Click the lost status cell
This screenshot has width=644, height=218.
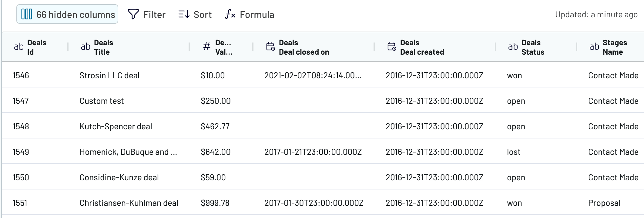coord(514,152)
